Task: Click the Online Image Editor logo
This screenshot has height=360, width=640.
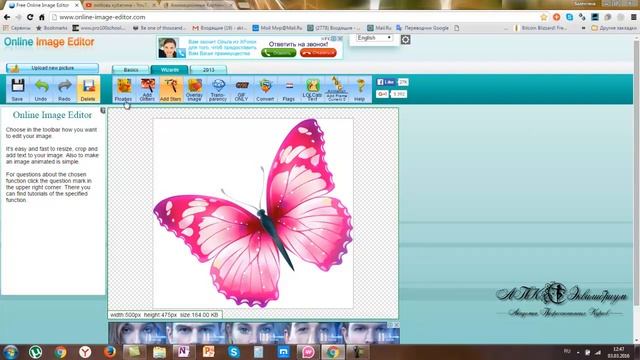Action: click(x=49, y=42)
